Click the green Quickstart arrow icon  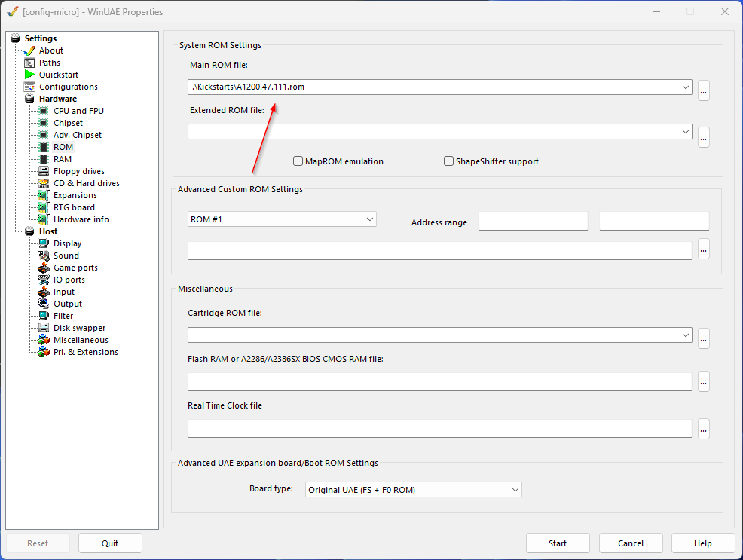pos(29,75)
